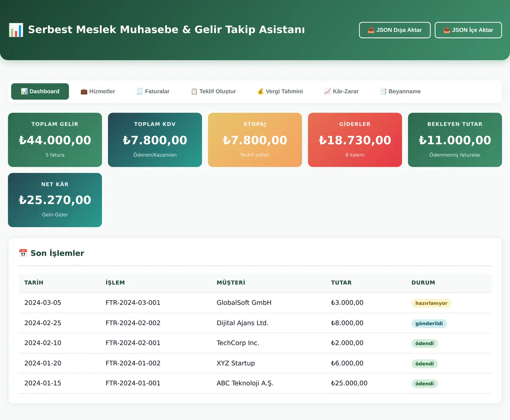This screenshot has height=420, width=510.
Task: Select customer TechCorp Inc. in table
Action: [238, 343]
